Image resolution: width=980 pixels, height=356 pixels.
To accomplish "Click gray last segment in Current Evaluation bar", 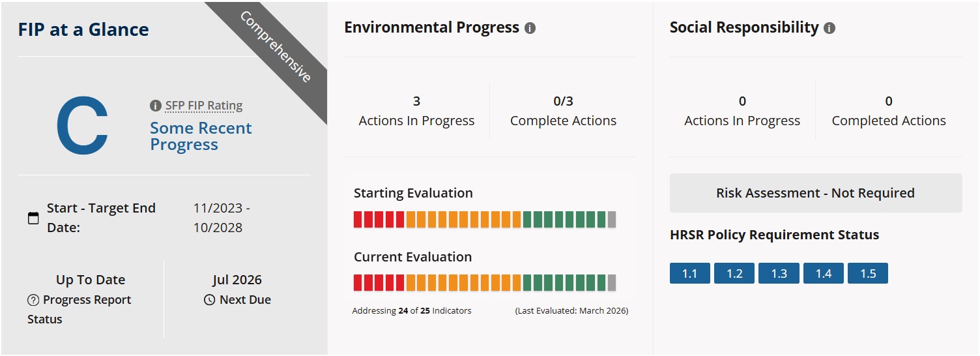I will (611, 283).
